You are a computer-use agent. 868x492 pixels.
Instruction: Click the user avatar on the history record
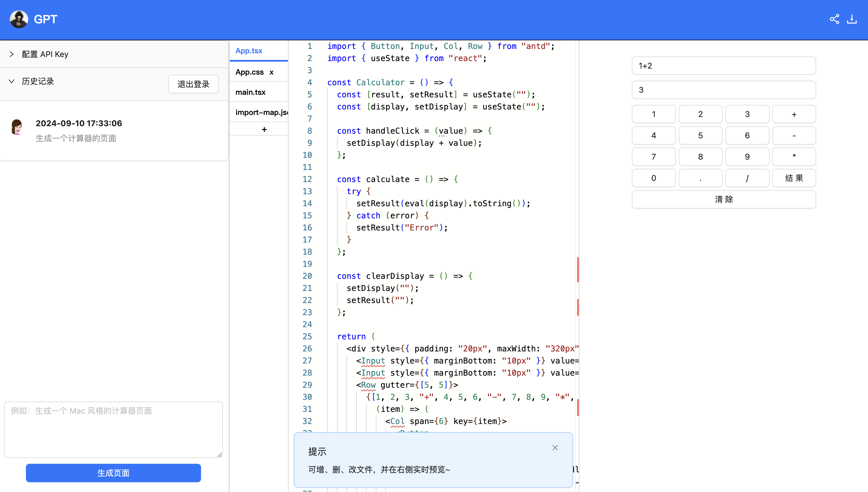pos(16,128)
